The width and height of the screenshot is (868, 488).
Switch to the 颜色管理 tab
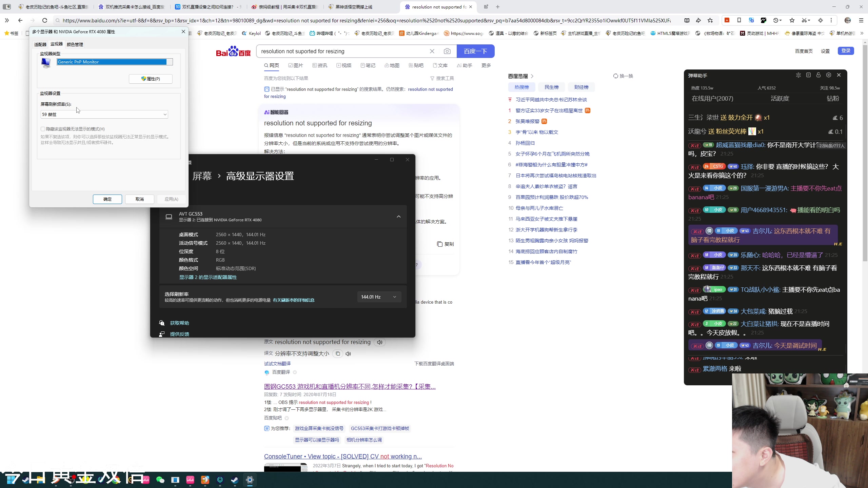coord(75,44)
